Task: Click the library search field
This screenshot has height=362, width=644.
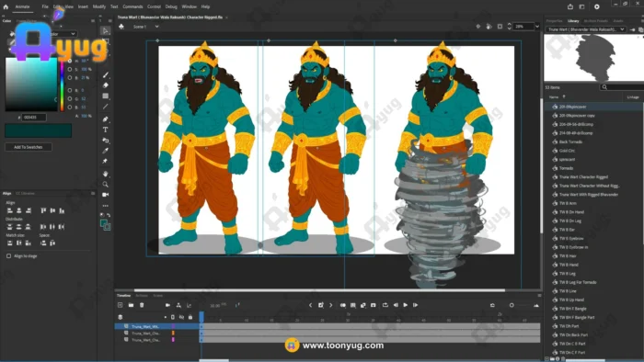Action: (622, 87)
